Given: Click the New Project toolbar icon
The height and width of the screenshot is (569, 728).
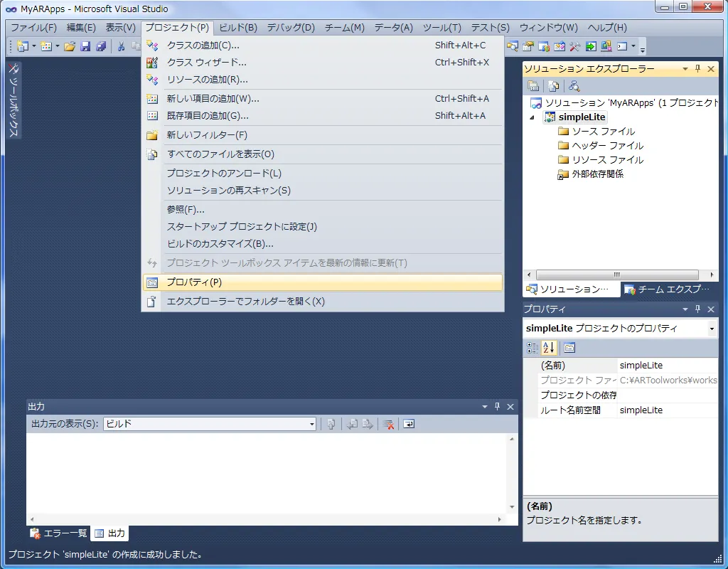Looking at the screenshot, I should (x=22, y=46).
